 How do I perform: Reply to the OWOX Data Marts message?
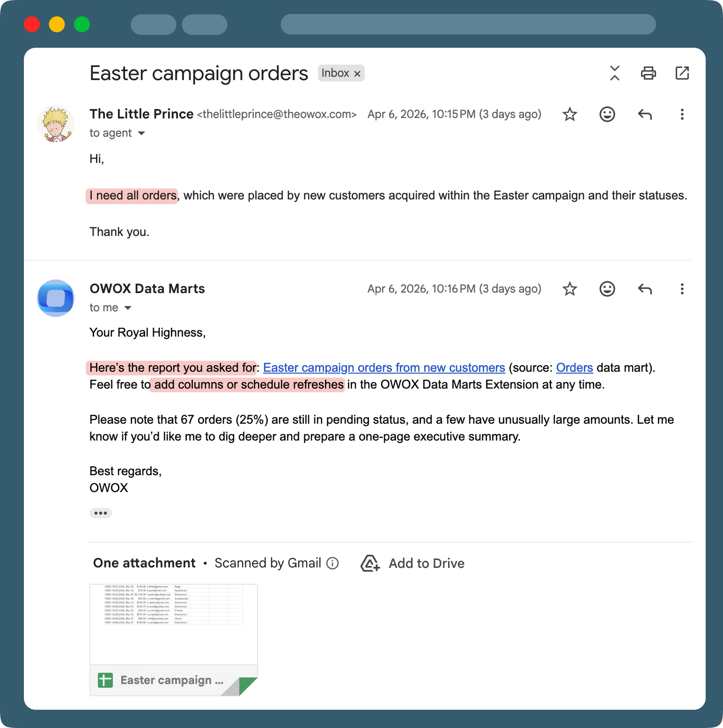point(644,289)
